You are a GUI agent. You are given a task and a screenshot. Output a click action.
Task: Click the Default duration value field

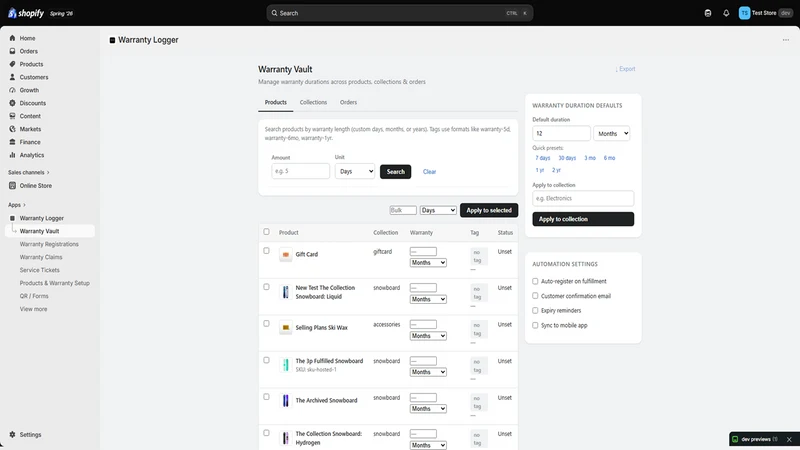point(561,133)
